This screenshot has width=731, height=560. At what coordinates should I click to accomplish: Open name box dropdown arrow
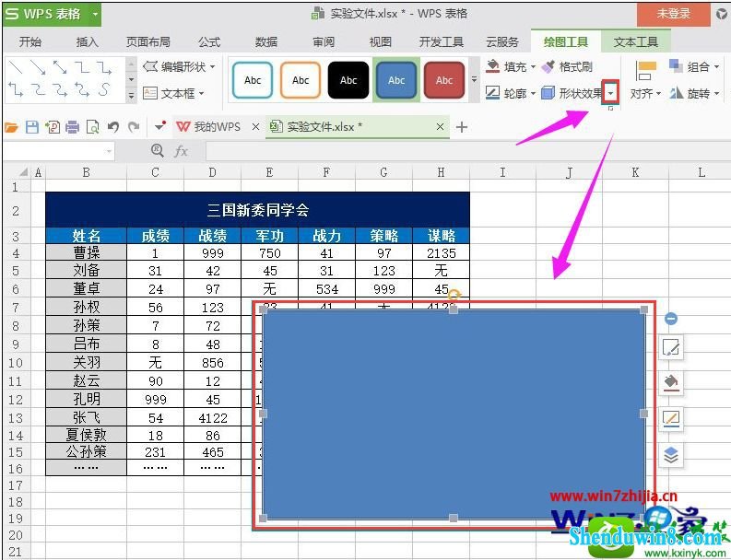[109, 151]
